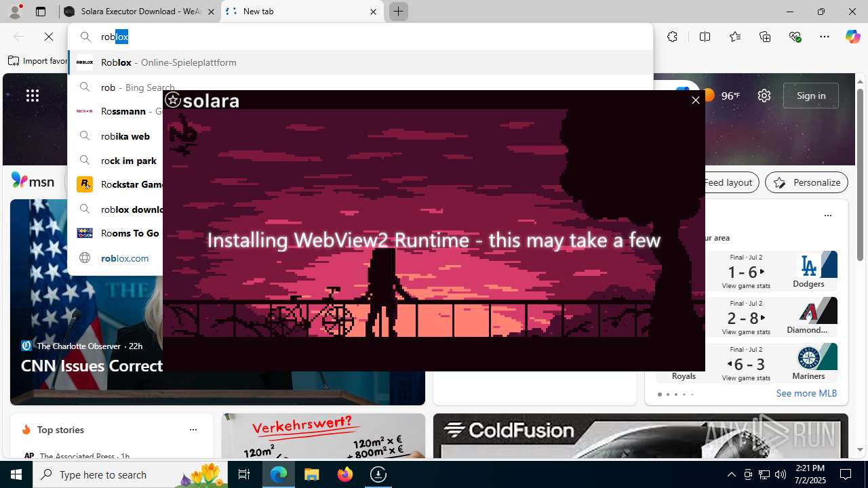This screenshot has width=868, height=488.
Task: Click the taskbar search box
Action: pyautogui.click(x=130, y=474)
